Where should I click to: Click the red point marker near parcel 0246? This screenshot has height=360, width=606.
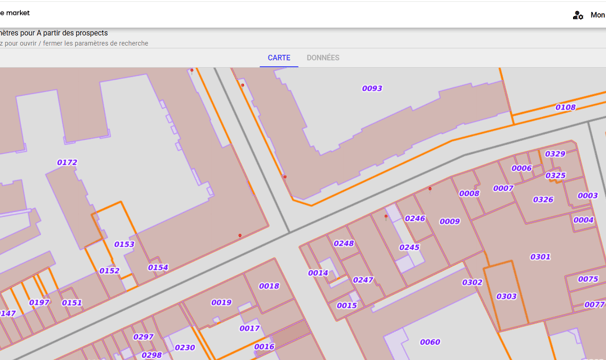tap(386, 217)
